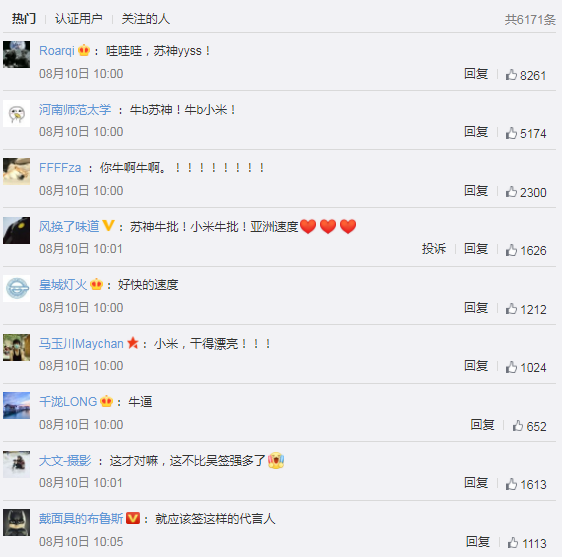The image size is (562, 557).
Task: Thumbs-up 戴面具的布鲁斯 comment with 1113
Action: (513, 543)
